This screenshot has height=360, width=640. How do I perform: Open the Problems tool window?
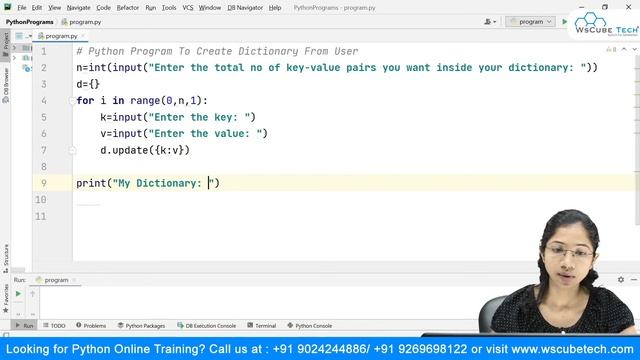coord(91,326)
